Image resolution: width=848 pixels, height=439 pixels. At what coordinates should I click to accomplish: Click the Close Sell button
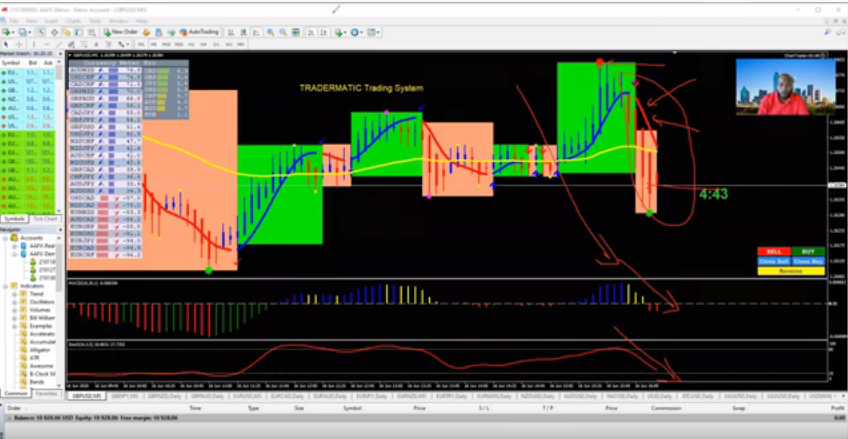click(774, 261)
